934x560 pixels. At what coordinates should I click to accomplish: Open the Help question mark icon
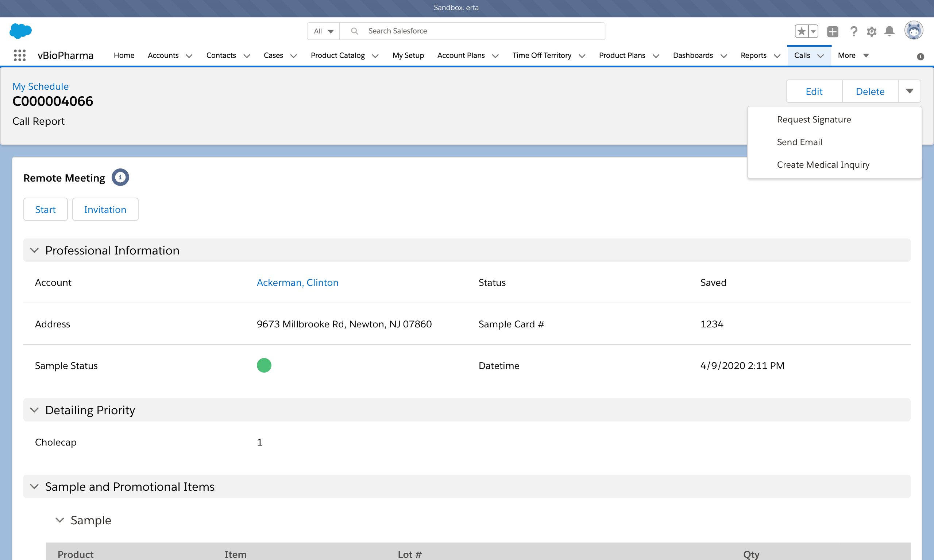(853, 31)
